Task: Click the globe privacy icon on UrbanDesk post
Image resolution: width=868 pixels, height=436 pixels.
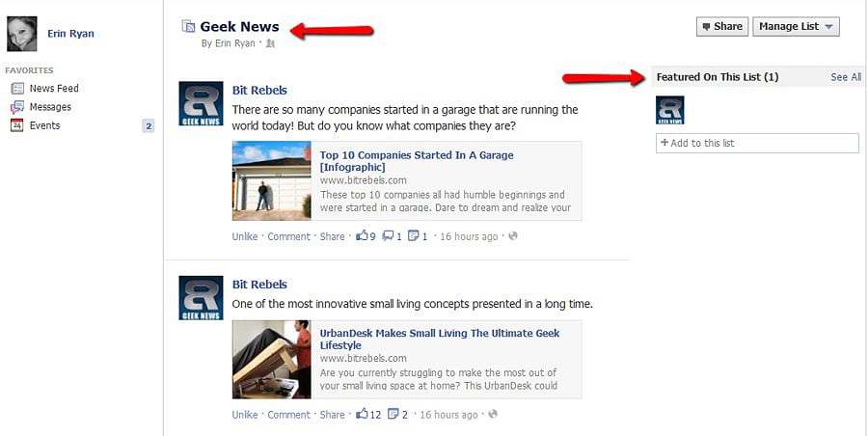Action: click(493, 414)
